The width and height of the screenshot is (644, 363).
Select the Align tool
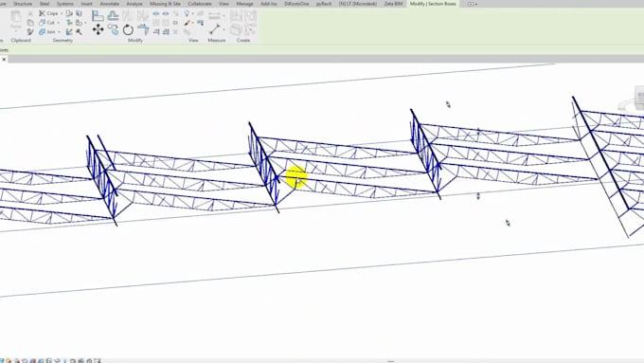tap(98, 15)
